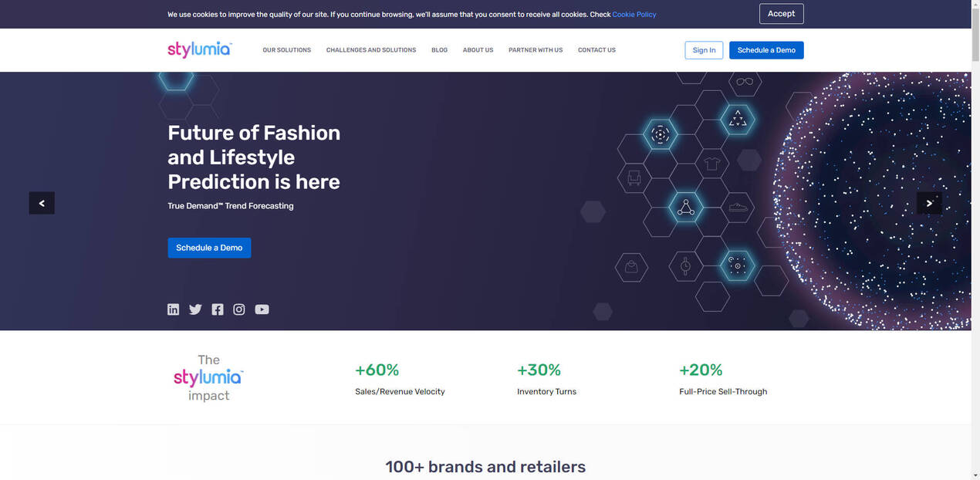Click the t-shirt hexagon icon
980x480 pixels.
[x=711, y=164]
